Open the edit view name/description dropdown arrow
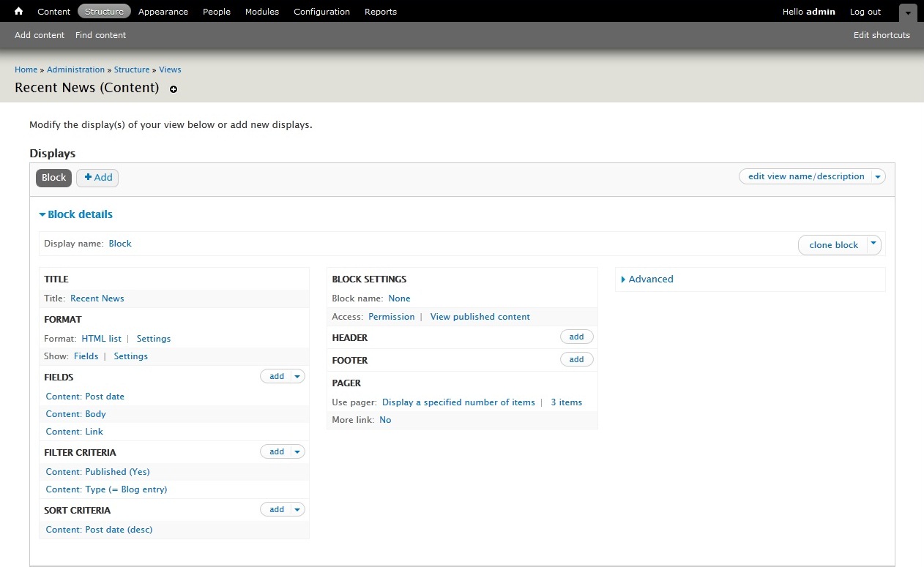Image resolution: width=924 pixels, height=567 pixels. point(879,176)
